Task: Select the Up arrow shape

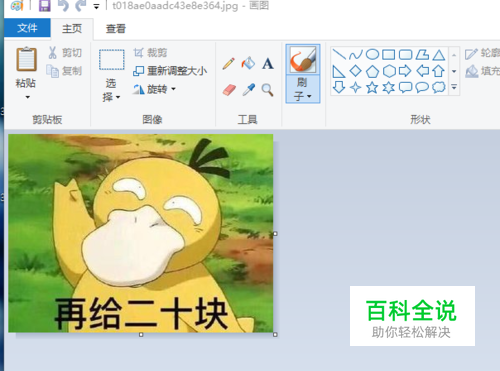Action: point(439,71)
